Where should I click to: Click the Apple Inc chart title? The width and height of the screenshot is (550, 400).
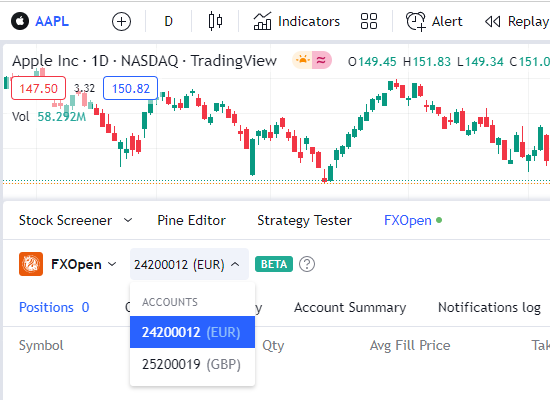pyautogui.click(x=144, y=61)
